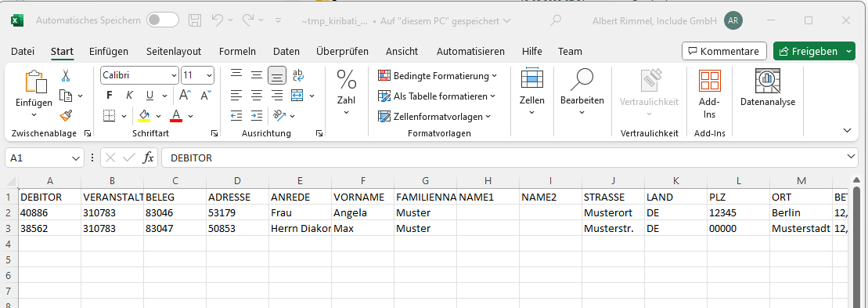Undo the last action
This screenshot has height=308, width=868.
click(217, 20)
